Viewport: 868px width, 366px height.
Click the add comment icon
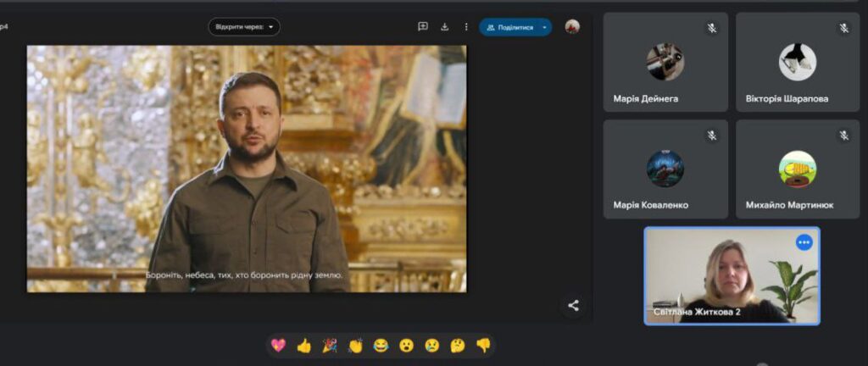(x=423, y=26)
